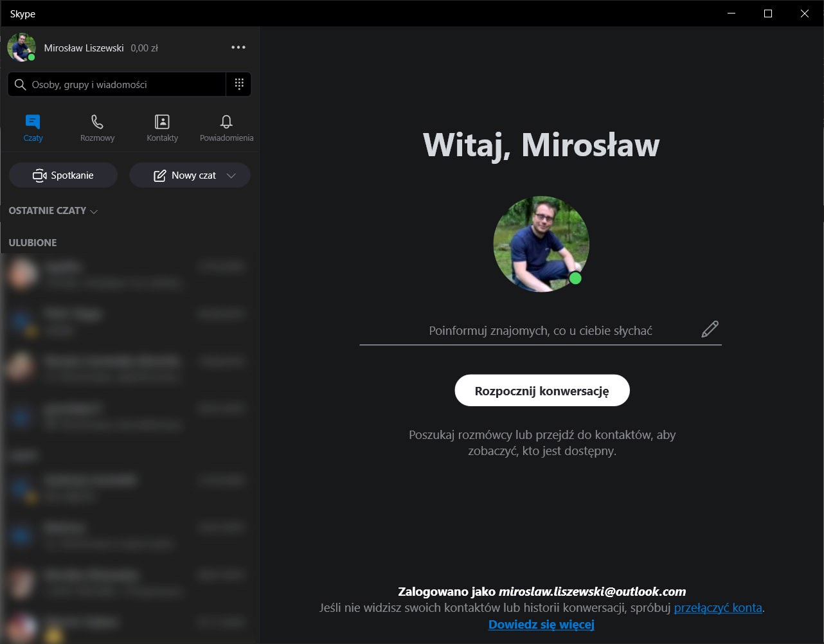
Task: Minimize the Skype window
Action: tap(731, 13)
